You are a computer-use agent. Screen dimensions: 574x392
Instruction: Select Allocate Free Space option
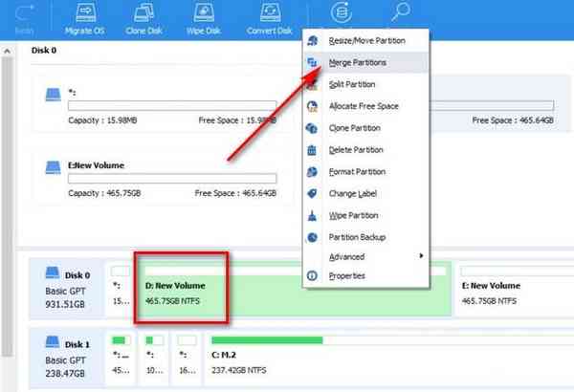pos(363,105)
